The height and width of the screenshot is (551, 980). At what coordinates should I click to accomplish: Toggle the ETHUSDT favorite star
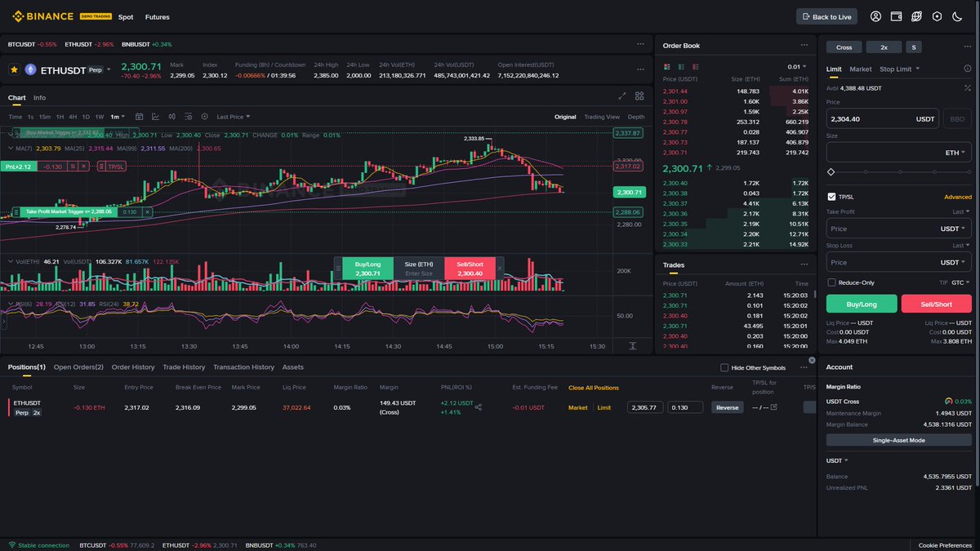(14, 69)
